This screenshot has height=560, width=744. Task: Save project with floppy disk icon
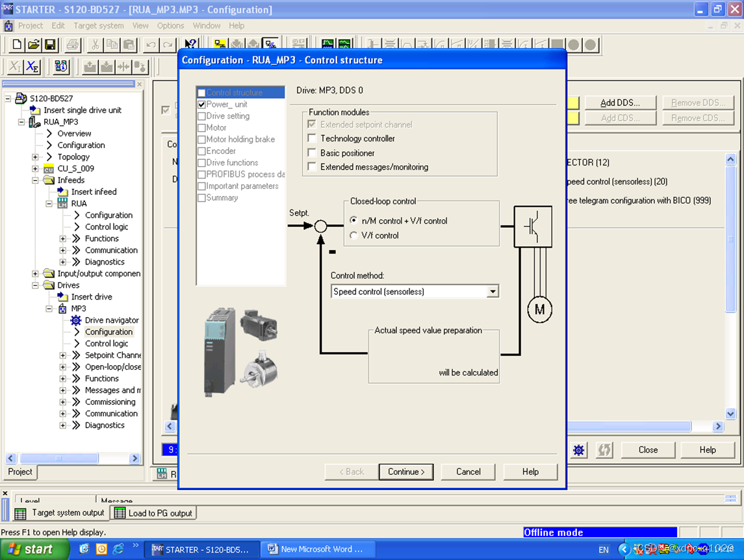50,45
